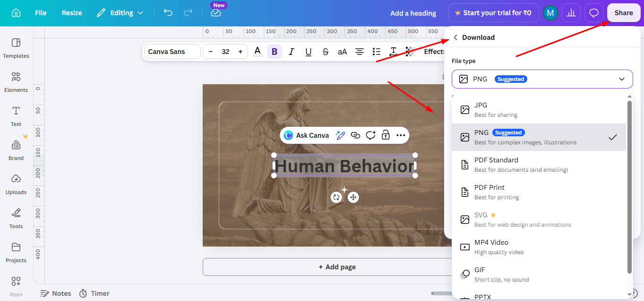Open the Canva Sans font selector

(x=172, y=52)
